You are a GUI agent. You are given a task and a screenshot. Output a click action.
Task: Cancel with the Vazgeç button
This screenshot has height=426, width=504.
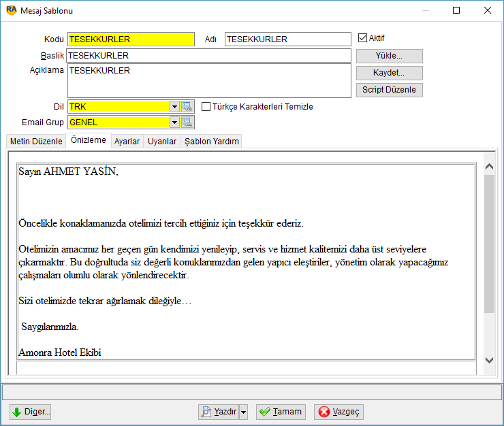[338, 412]
